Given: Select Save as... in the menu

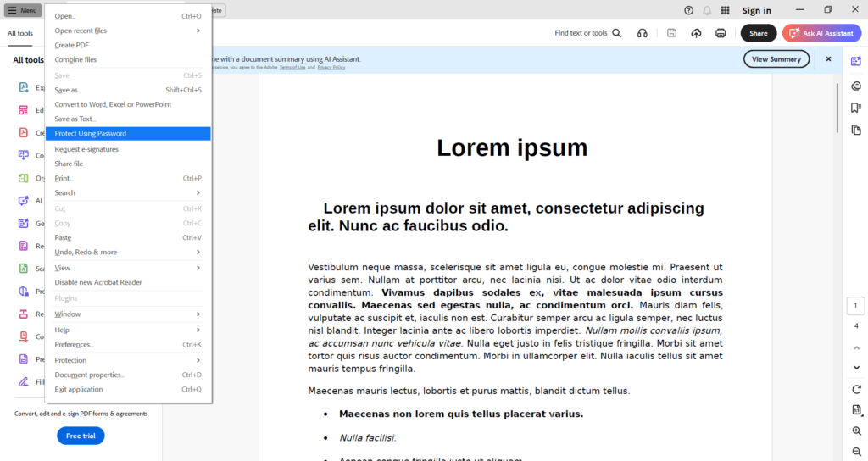Looking at the screenshot, I should coord(128,90).
